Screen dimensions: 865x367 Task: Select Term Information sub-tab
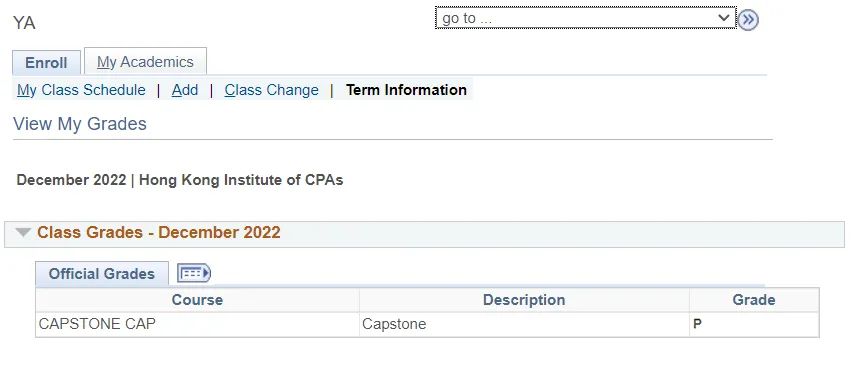406,90
